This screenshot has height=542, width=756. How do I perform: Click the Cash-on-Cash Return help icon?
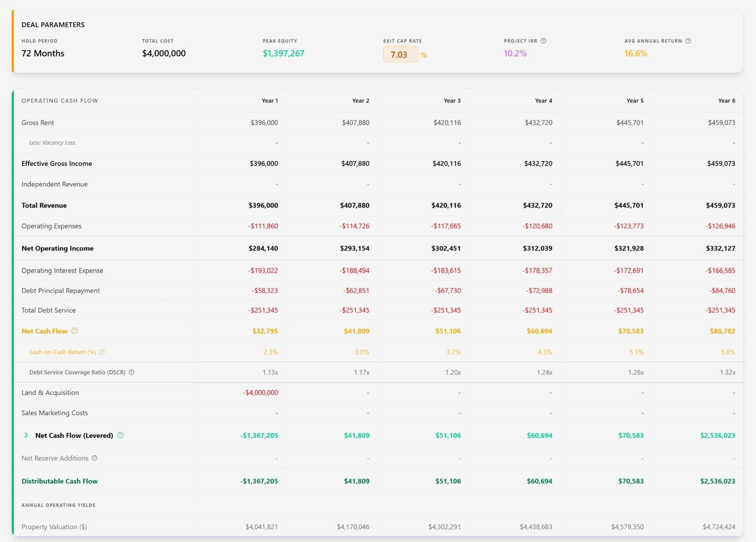[x=102, y=352]
